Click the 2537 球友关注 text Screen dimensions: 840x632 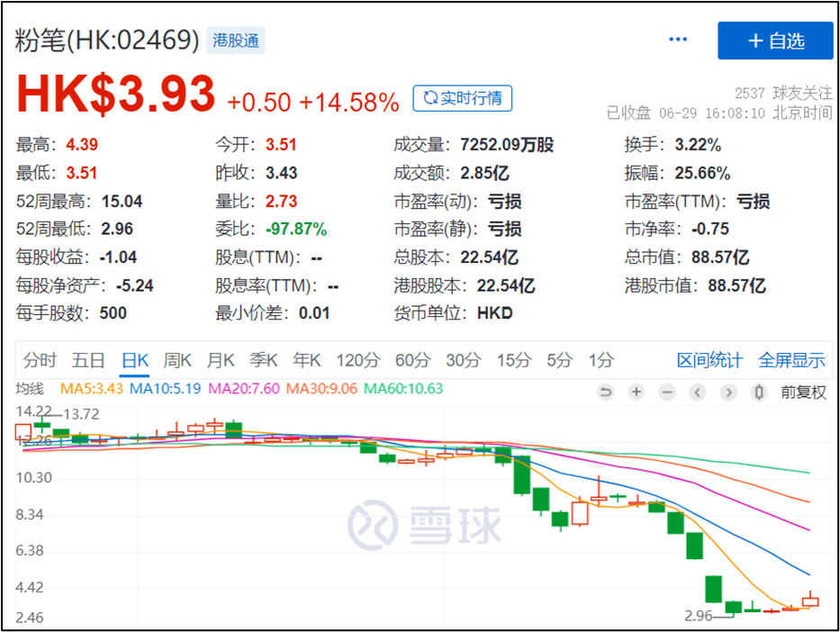coord(784,94)
